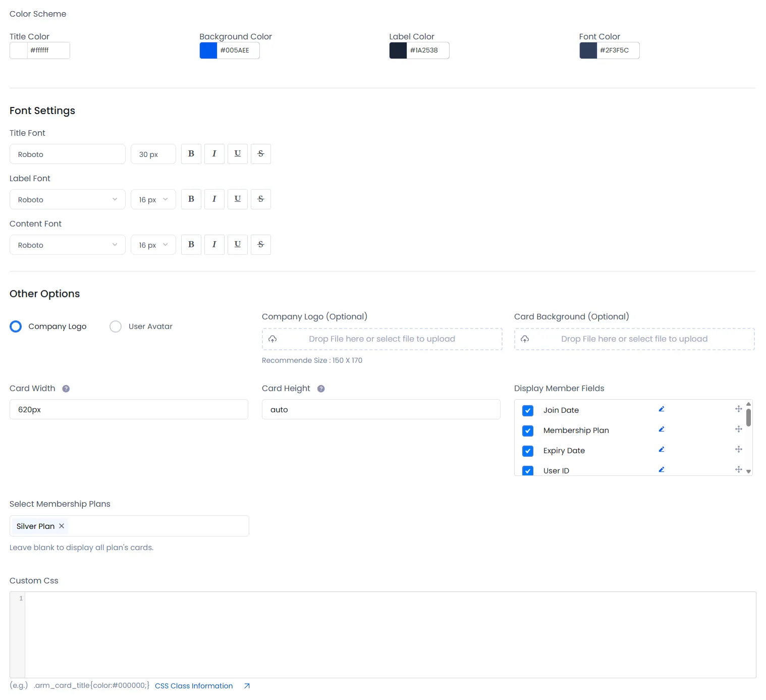This screenshot has width=766, height=700.
Task: Edit the Membership Plan field via pencil icon
Action: point(662,429)
